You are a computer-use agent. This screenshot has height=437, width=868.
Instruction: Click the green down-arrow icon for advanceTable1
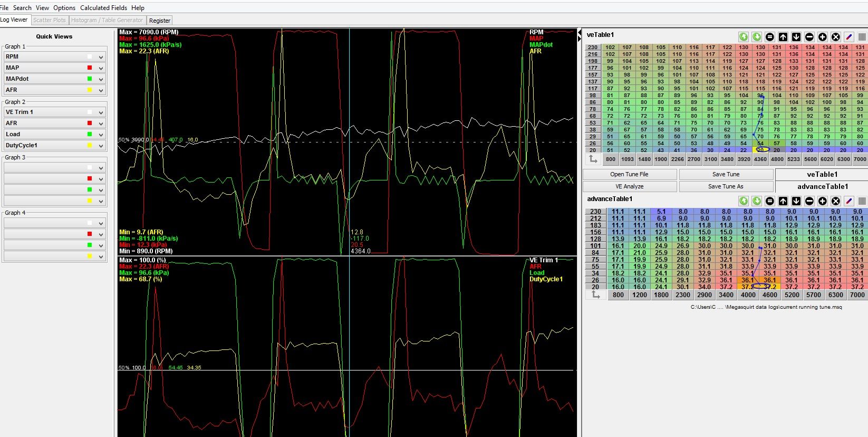tap(757, 201)
